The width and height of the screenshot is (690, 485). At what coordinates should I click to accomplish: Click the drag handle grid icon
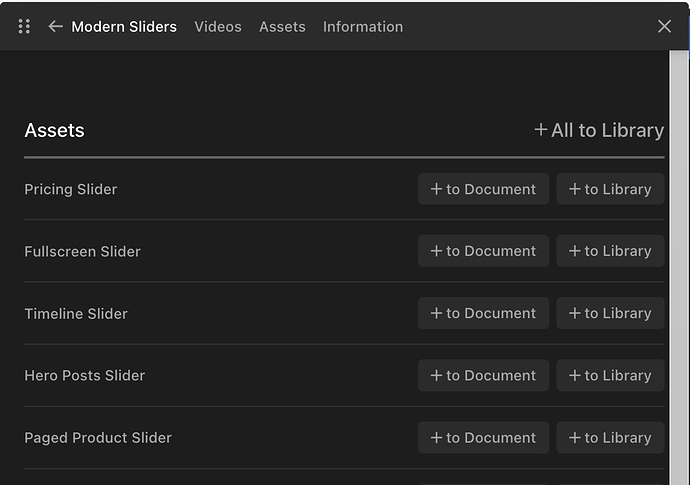[x=25, y=27]
